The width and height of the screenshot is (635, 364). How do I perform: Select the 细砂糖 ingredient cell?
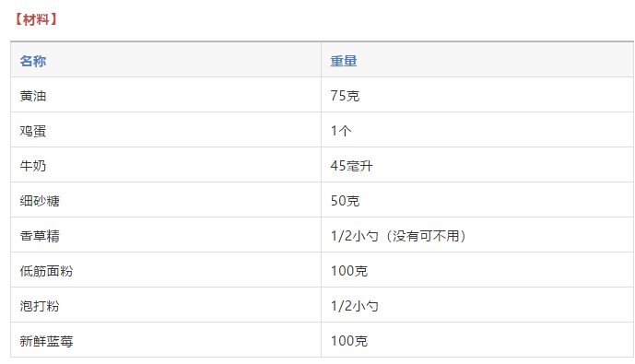click(166, 200)
